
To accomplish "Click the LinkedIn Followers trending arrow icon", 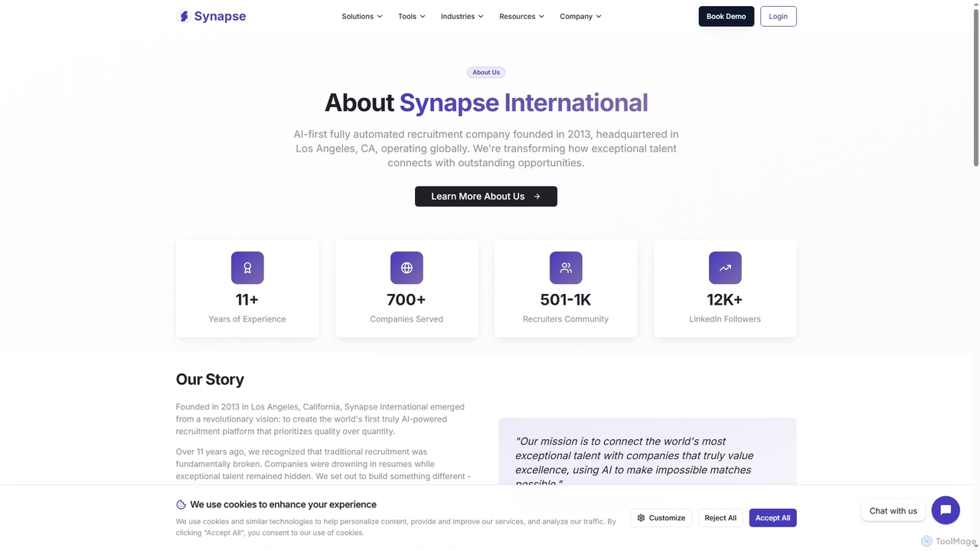I will (725, 268).
